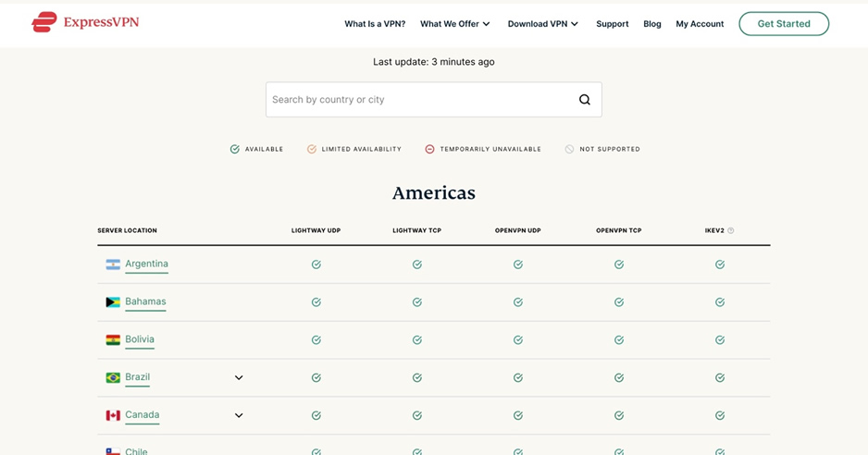Click the Available legend check icon
The image size is (868, 455).
pos(235,149)
